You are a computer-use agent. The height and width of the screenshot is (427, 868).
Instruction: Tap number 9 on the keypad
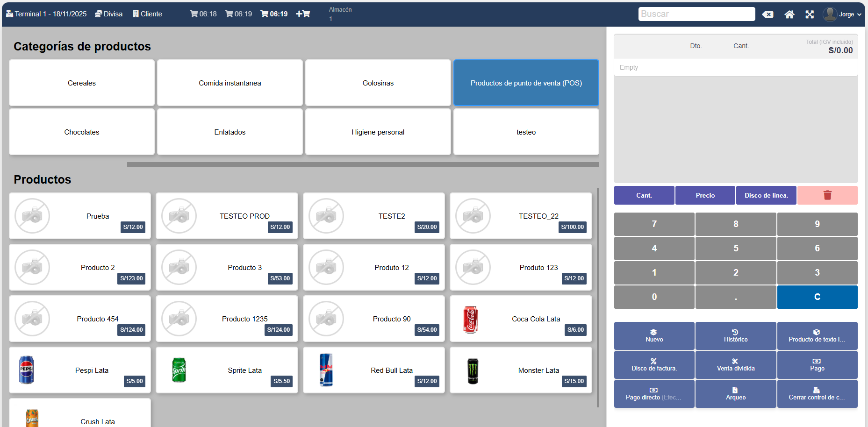tap(818, 224)
